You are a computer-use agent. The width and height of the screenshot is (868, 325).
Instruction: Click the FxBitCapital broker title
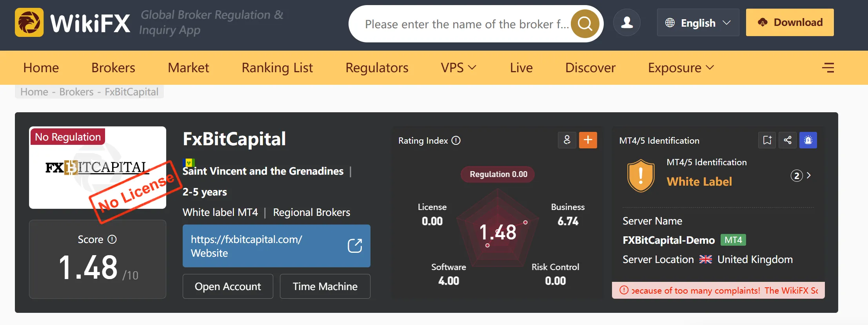(x=234, y=139)
